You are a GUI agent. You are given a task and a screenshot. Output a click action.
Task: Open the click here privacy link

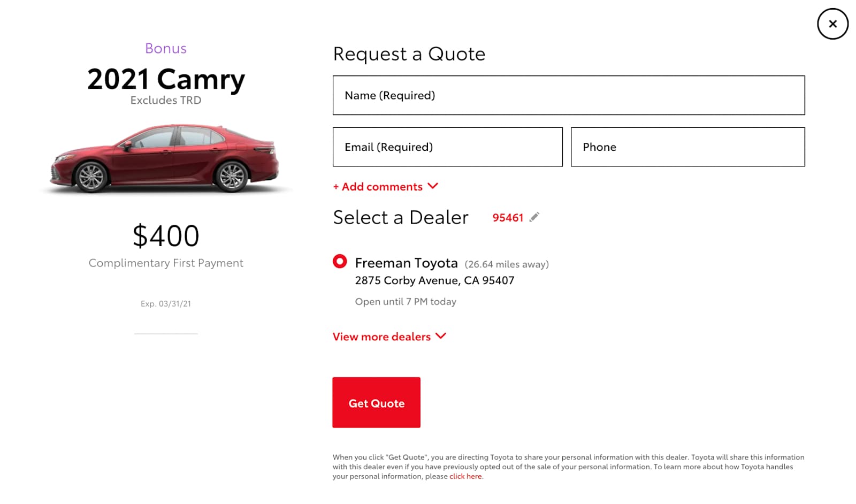click(x=465, y=476)
